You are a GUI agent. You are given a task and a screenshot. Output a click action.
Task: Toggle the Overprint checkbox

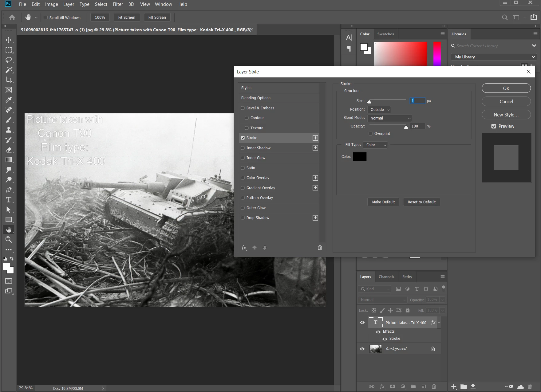[x=371, y=134]
